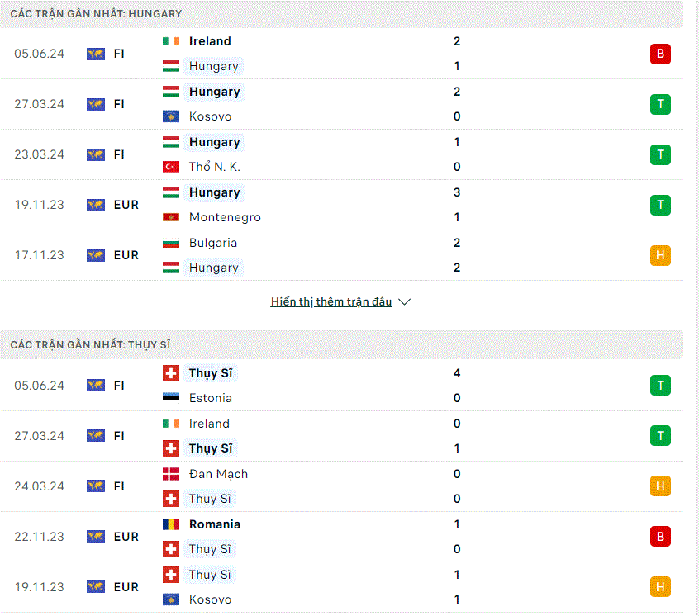Open the Thụy Sĩ vs Kosovo 19.11.23 match row

click(341, 587)
